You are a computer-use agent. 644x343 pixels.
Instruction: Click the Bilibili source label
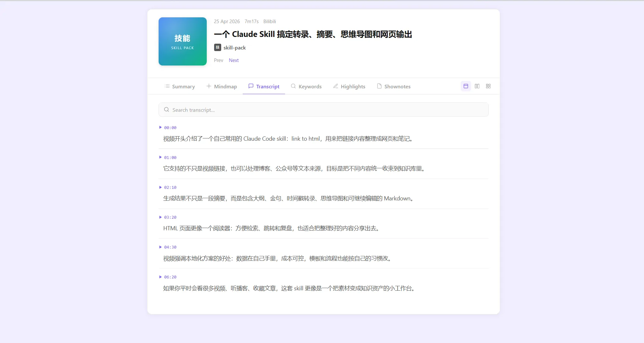270,22
